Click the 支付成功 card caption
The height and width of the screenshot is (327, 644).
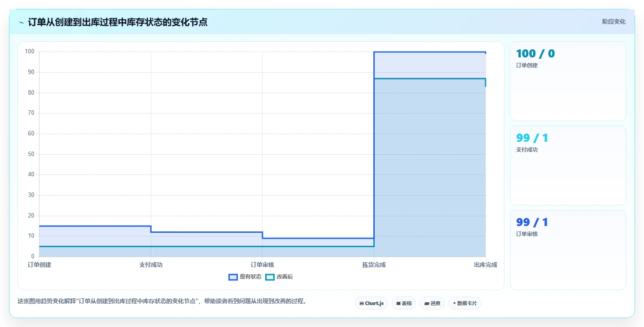coord(527,150)
